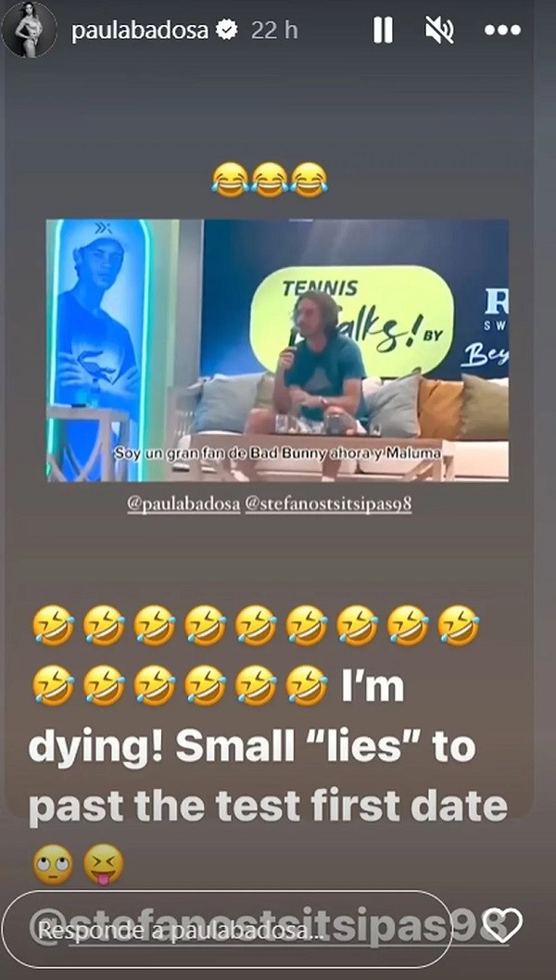Tap the 'I'm dying! Small lies' caption text

(x=269, y=747)
